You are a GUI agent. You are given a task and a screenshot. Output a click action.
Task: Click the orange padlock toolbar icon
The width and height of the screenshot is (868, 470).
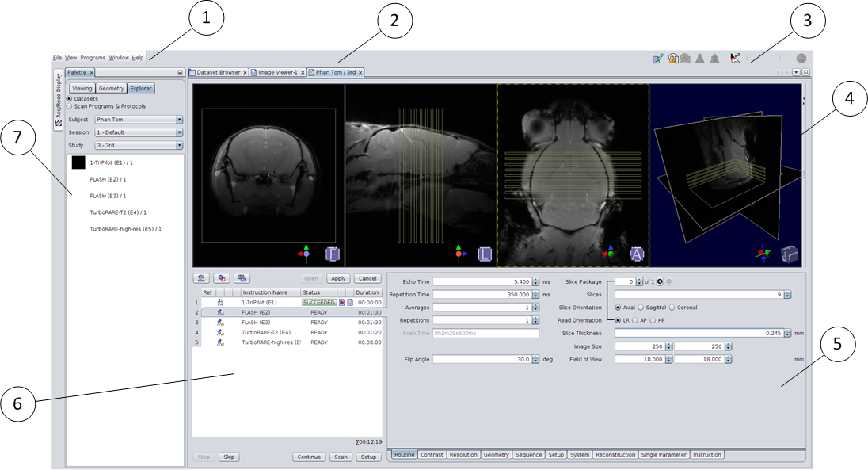(x=673, y=58)
